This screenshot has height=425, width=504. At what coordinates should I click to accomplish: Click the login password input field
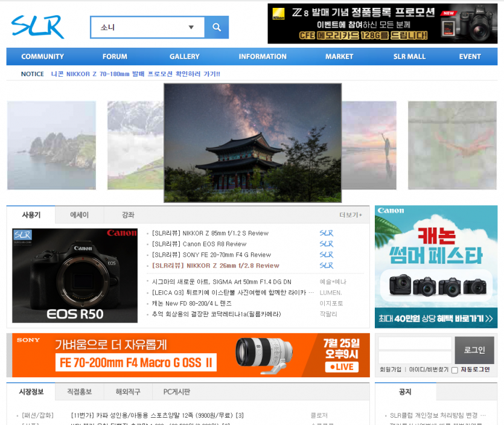[415, 357]
